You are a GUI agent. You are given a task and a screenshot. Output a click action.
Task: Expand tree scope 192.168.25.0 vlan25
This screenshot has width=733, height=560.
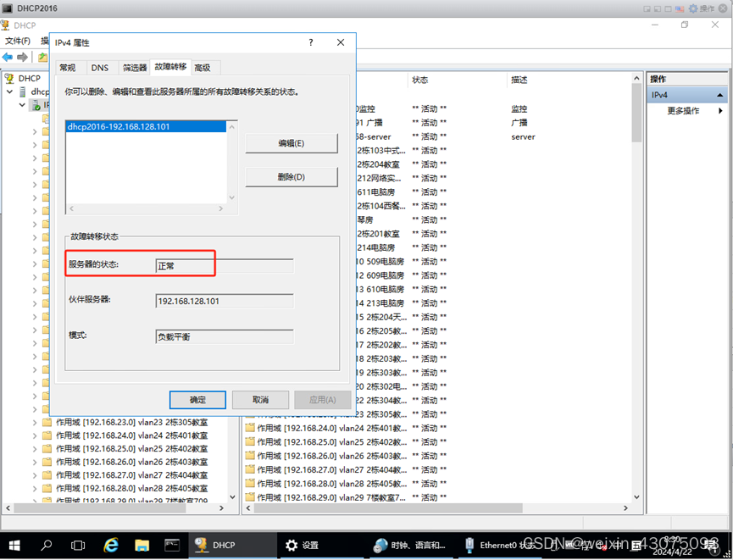[x=35, y=449]
